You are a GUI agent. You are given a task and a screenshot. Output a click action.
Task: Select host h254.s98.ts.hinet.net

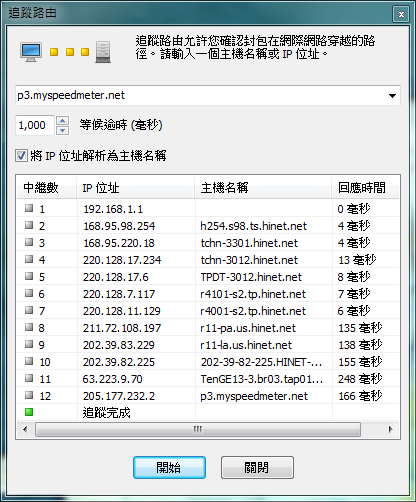coord(253,226)
